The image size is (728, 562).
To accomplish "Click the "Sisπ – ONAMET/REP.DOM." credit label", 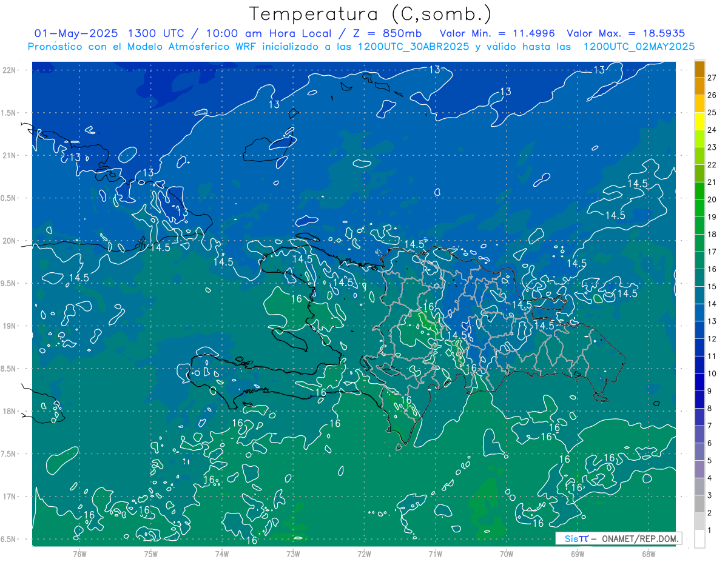I will [619, 538].
